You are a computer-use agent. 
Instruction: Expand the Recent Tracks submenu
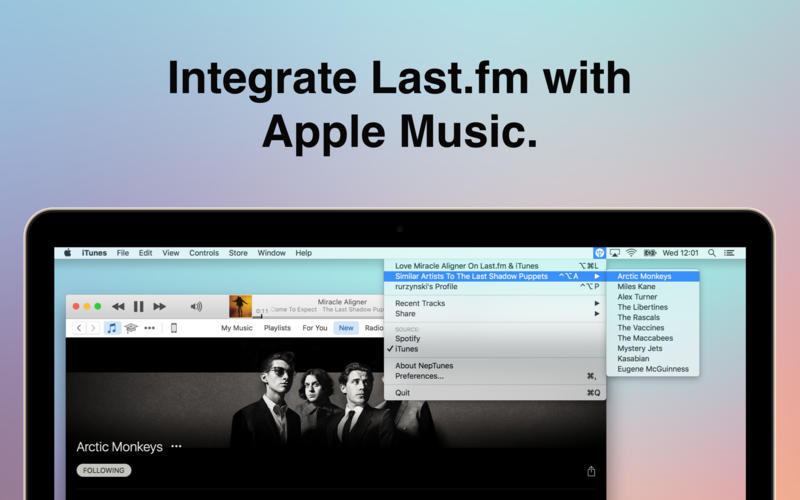(495, 303)
